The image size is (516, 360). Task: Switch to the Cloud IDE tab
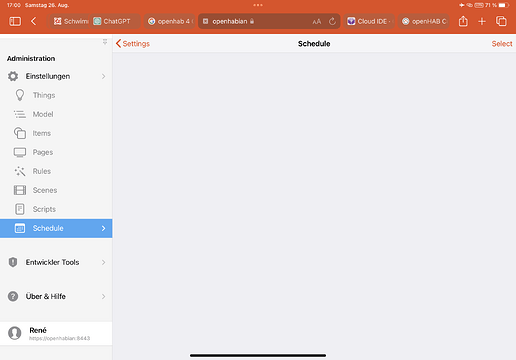[369, 21]
